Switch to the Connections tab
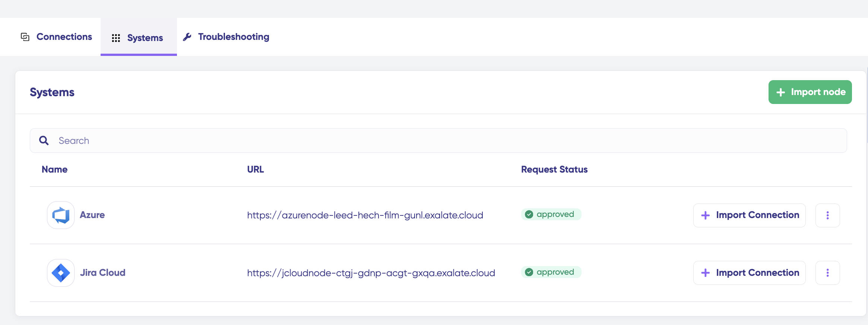868x325 pixels. [64, 37]
